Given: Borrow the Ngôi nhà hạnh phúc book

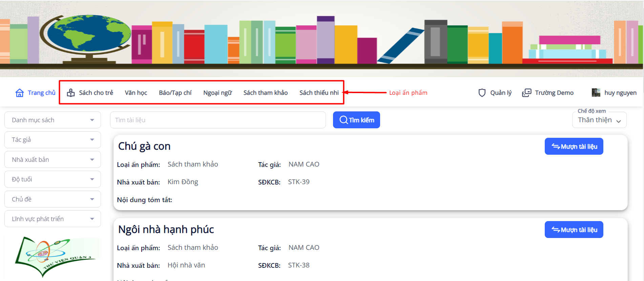Looking at the screenshot, I should click(574, 230).
